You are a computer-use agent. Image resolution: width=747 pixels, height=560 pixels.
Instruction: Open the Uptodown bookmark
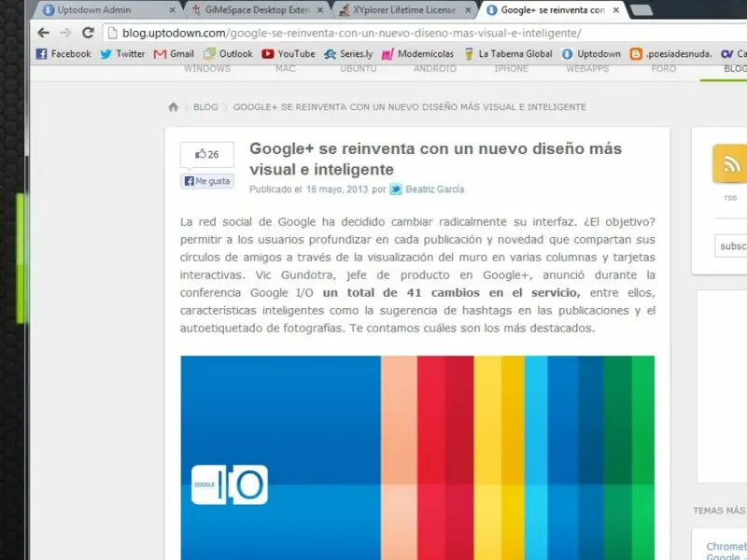[x=591, y=54]
